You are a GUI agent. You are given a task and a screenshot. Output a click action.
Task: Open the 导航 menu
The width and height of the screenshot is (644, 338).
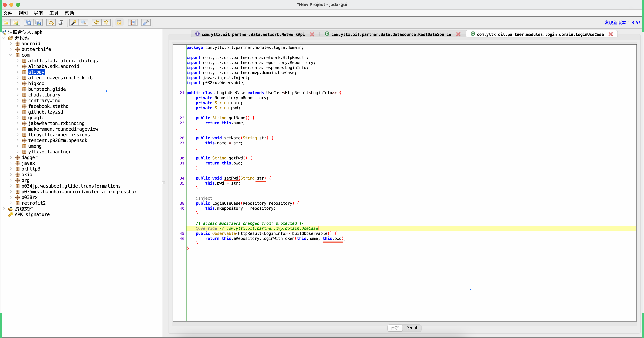click(x=39, y=13)
